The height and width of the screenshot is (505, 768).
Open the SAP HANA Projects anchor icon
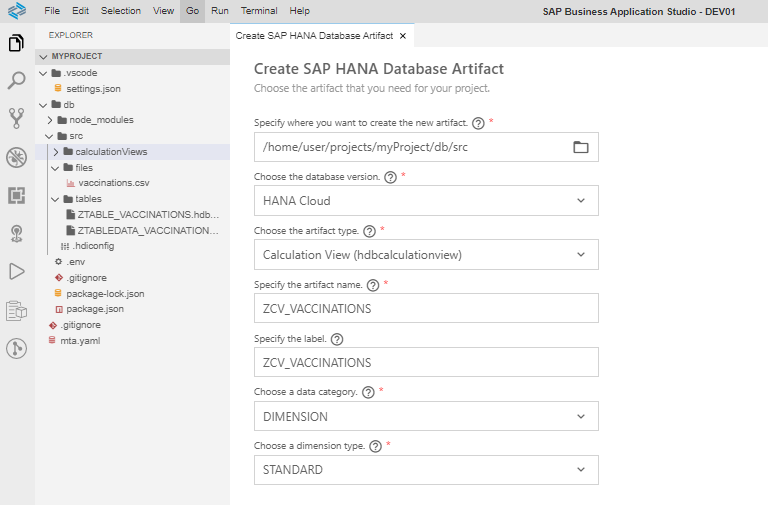[x=16, y=234]
